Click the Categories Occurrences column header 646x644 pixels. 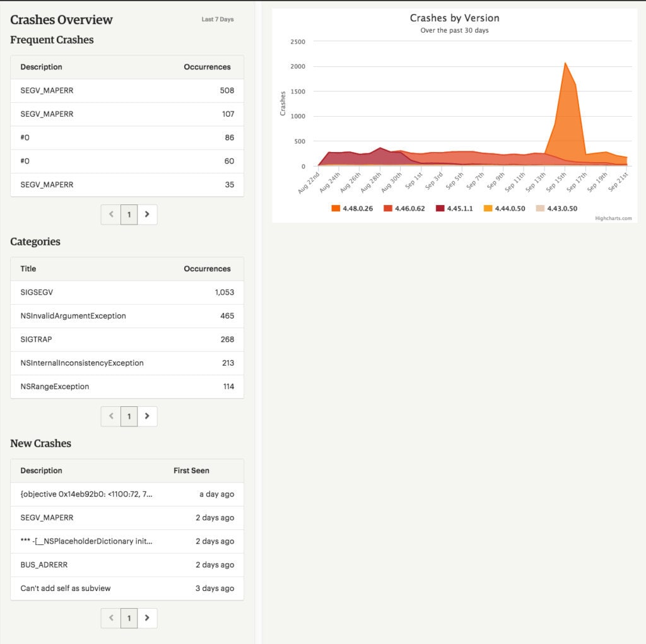(x=207, y=269)
